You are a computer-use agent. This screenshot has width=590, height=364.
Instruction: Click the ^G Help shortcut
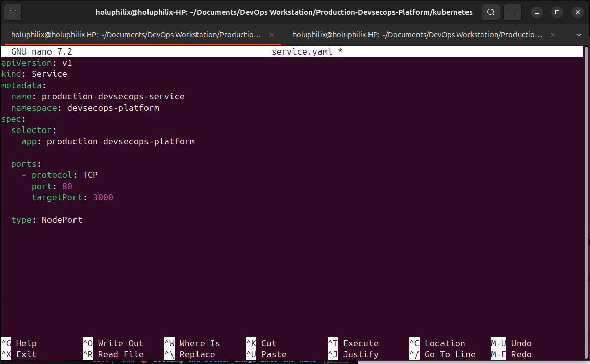click(19, 343)
